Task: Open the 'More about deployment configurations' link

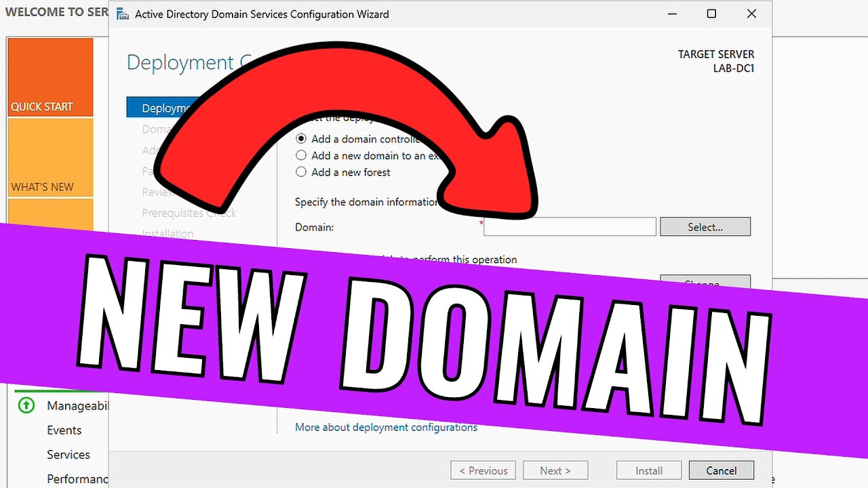Action: (x=386, y=427)
